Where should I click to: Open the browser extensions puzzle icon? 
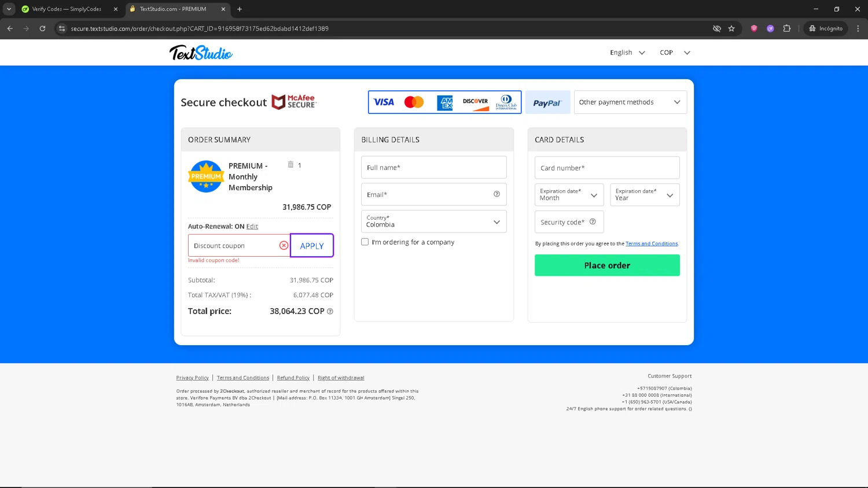point(787,28)
